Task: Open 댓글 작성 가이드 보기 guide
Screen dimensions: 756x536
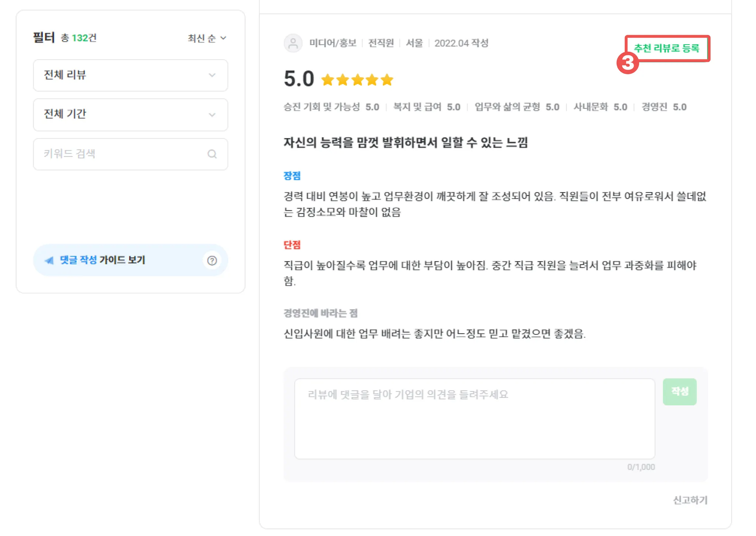Action: click(103, 260)
